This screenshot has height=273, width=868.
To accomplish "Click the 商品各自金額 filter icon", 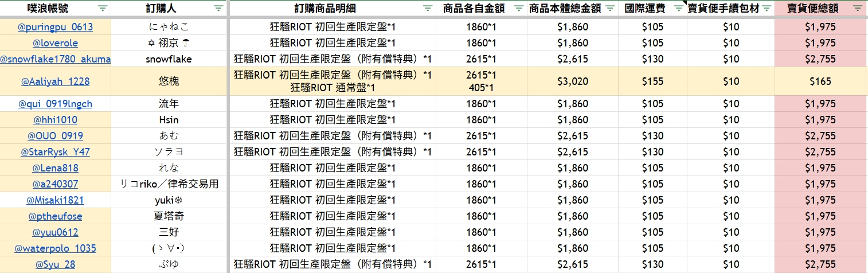I will 518,8.
